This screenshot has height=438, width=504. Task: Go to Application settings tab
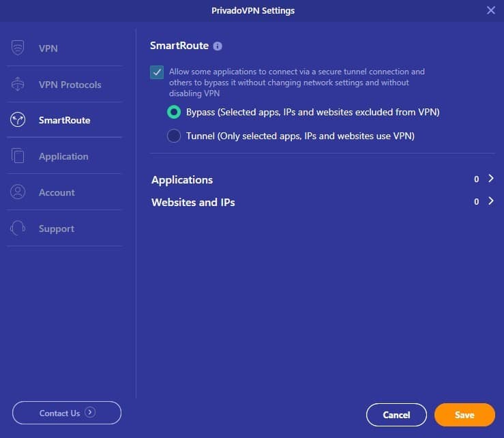click(64, 156)
